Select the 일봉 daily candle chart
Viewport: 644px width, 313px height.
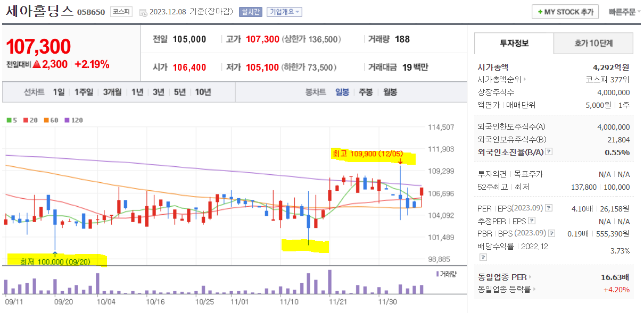[x=342, y=92]
